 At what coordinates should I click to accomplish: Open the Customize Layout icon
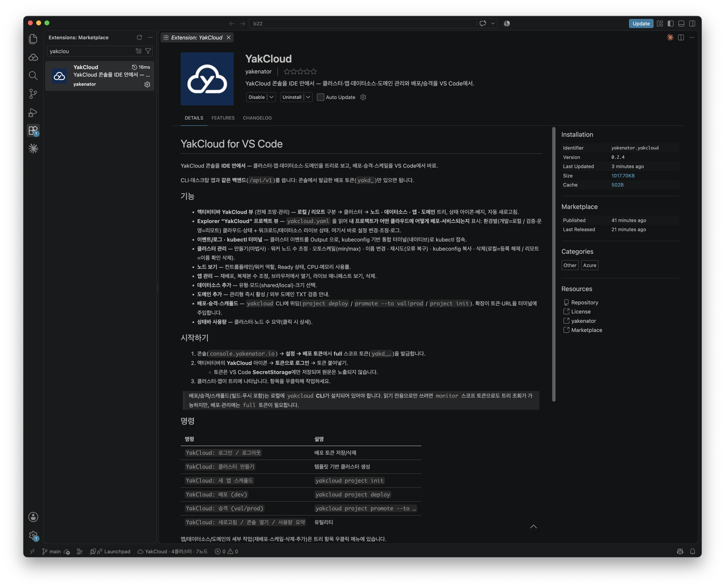[660, 24]
